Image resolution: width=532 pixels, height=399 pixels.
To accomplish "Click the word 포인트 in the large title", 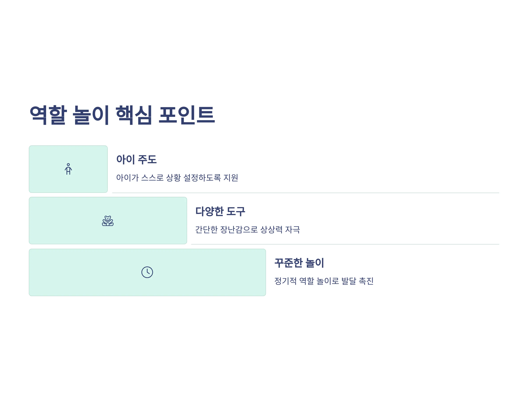I will [187, 115].
